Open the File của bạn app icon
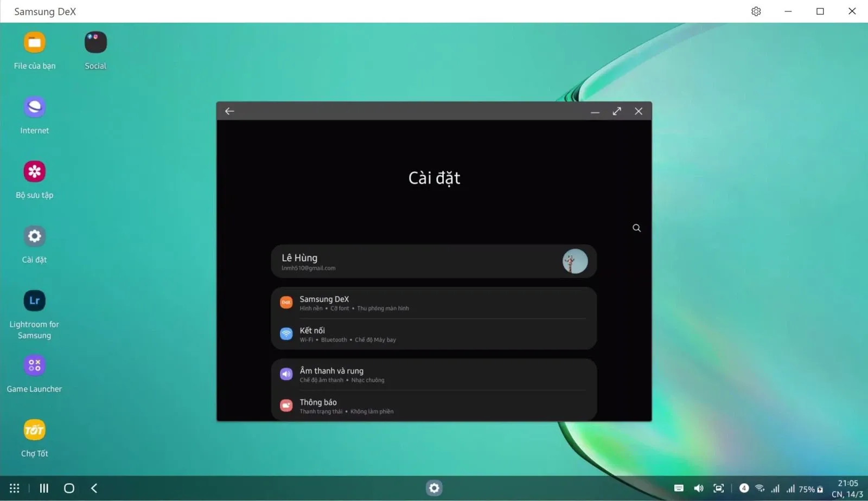This screenshot has height=501, width=868. 35,42
